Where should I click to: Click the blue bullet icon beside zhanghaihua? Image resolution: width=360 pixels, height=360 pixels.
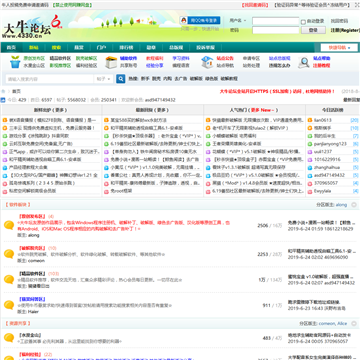310,167
